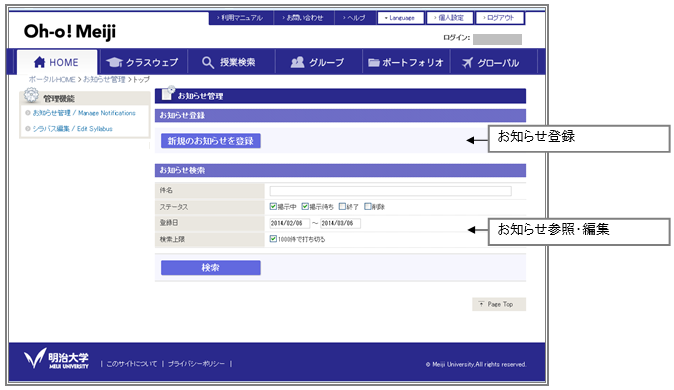Viewport: 674px width, 390px height.
Task: Click the 登録日 row label
Action: click(x=168, y=223)
